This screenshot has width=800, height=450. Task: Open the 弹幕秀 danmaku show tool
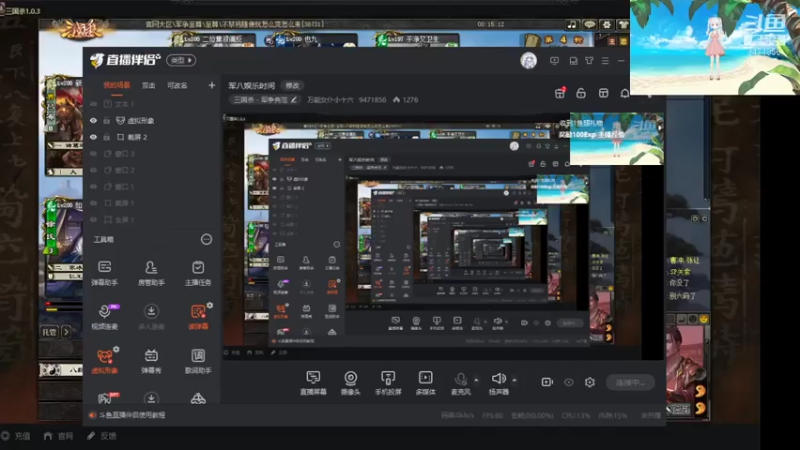click(151, 361)
